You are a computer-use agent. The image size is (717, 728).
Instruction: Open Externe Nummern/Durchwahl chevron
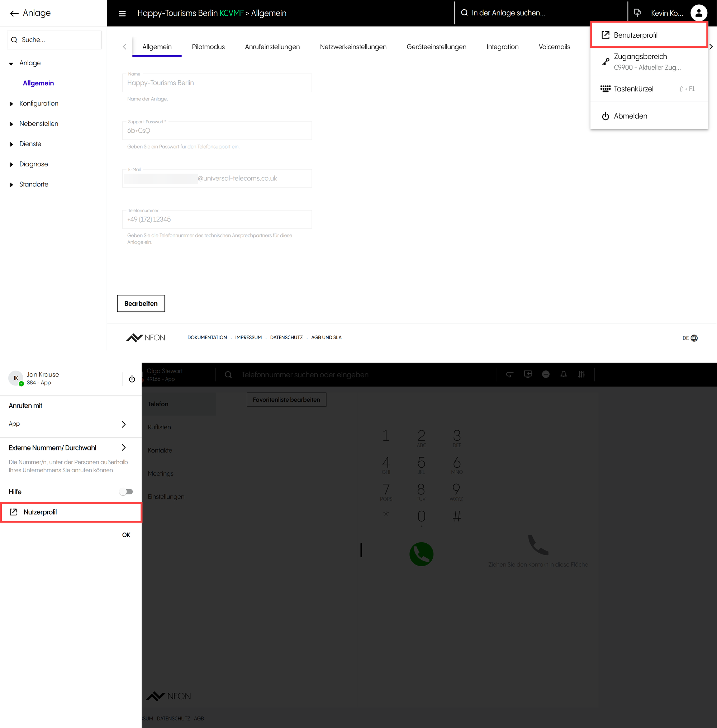(124, 448)
